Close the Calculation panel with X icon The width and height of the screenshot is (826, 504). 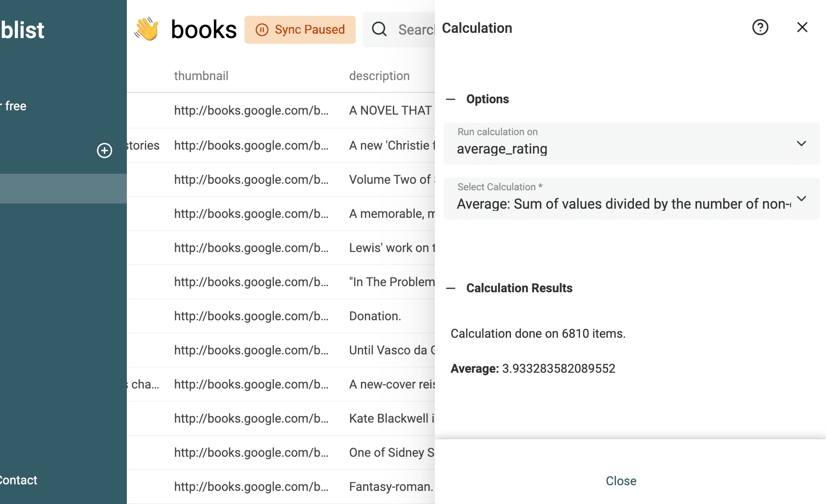[802, 28]
